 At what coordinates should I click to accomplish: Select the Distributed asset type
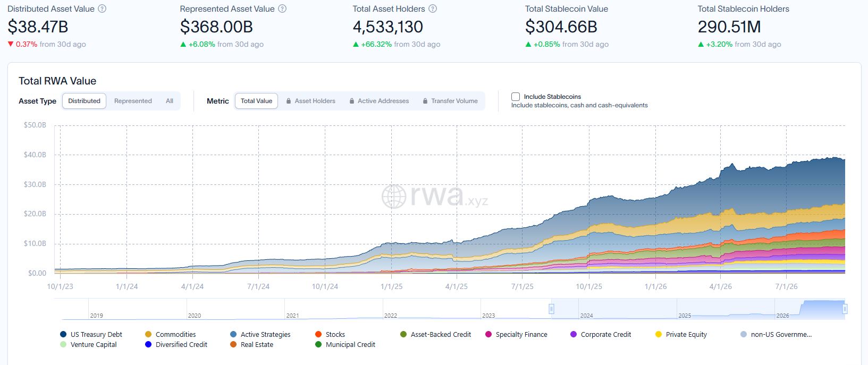click(x=84, y=101)
